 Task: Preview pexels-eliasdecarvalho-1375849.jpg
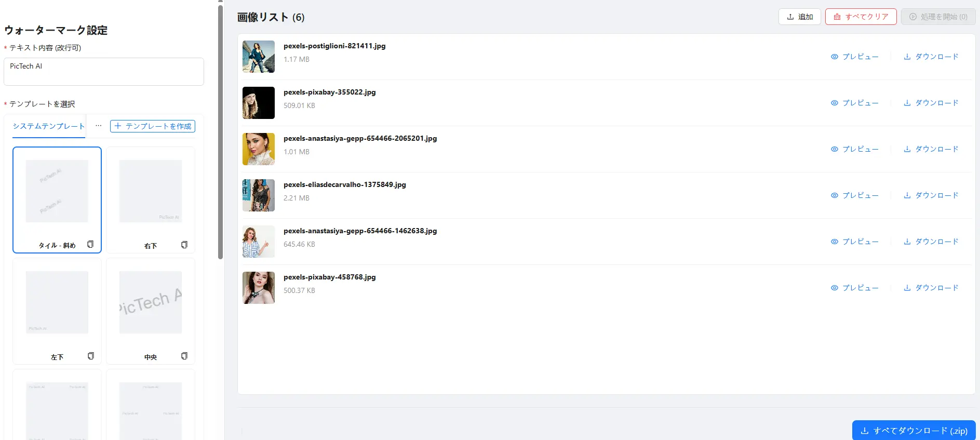(x=855, y=195)
